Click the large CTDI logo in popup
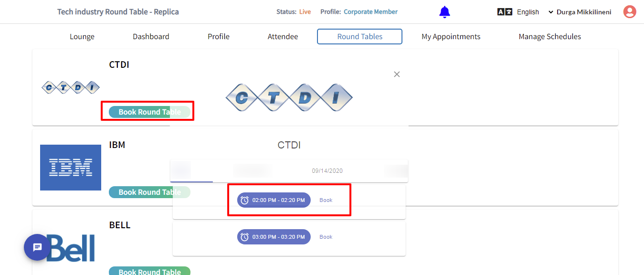Screen dimensions: 644x275 (289, 97)
